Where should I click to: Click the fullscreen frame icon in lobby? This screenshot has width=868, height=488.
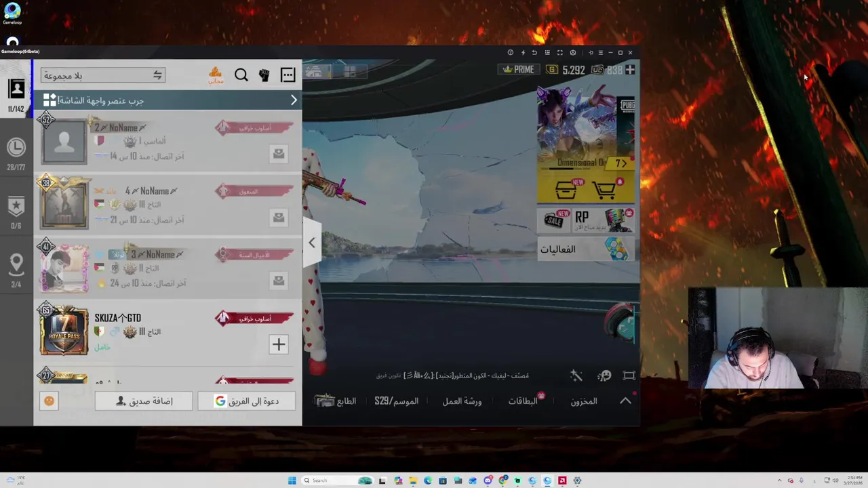coord(629,375)
